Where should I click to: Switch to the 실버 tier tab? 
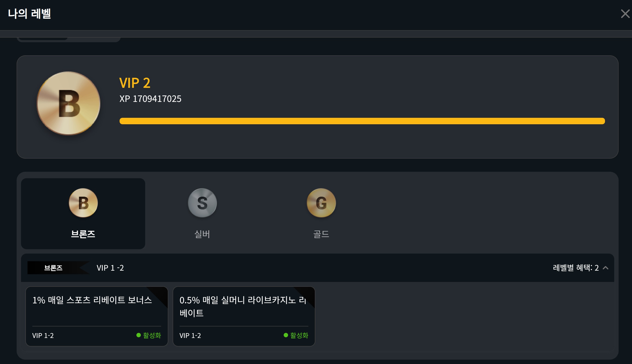pyautogui.click(x=202, y=213)
